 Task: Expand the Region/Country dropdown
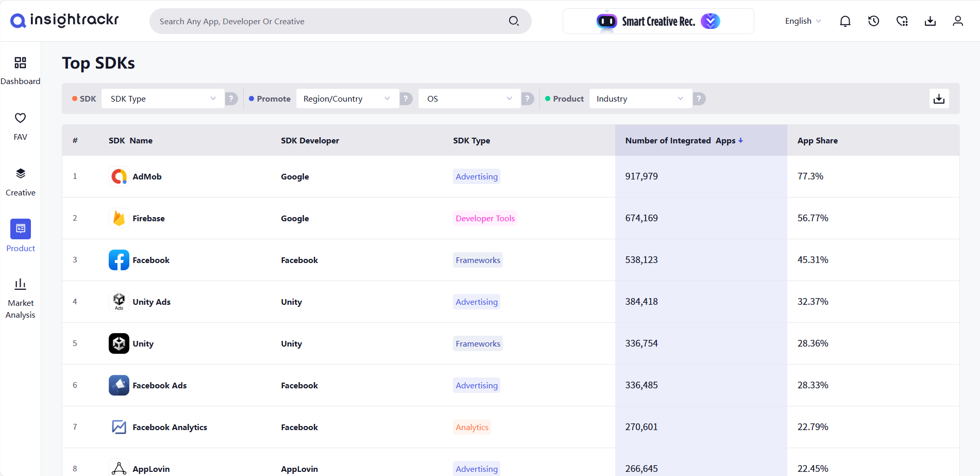(x=347, y=99)
